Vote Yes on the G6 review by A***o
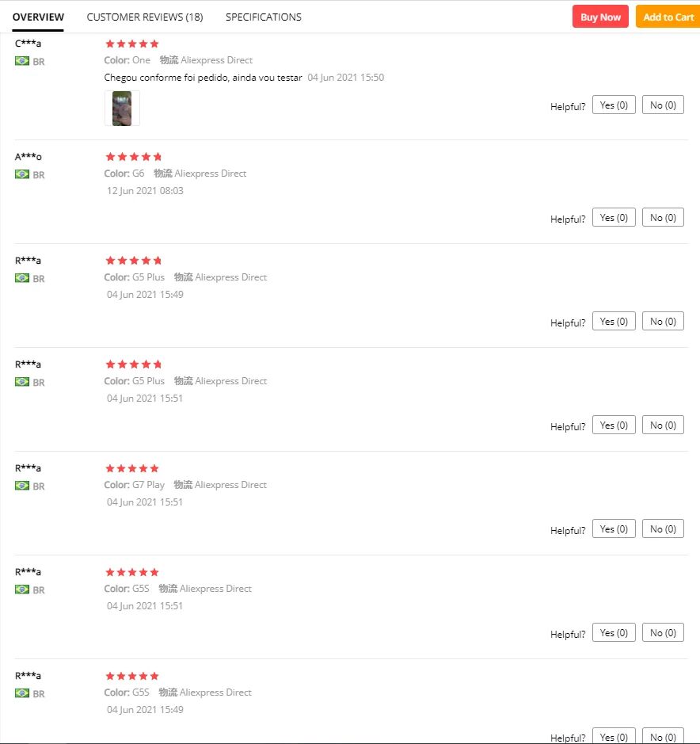The height and width of the screenshot is (744, 700). click(x=614, y=218)
